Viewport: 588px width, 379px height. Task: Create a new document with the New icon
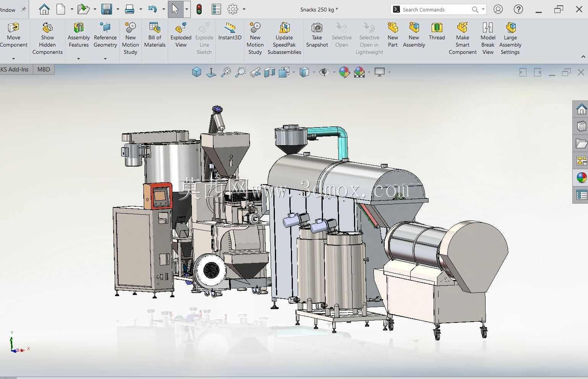pyautogui.click(x=61, y=9)
